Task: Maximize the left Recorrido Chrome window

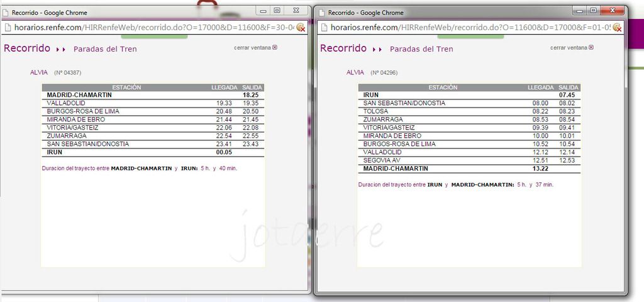Action: click(x=277, y=11)
